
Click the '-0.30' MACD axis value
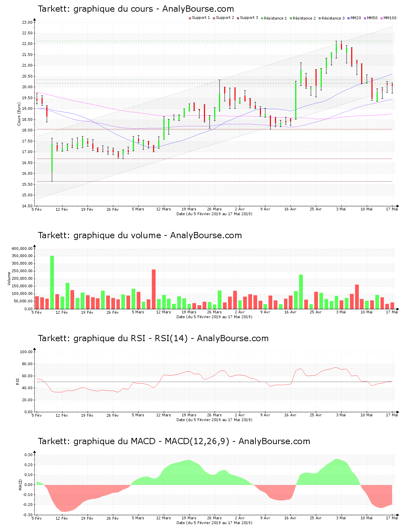(x=28, y=514)
